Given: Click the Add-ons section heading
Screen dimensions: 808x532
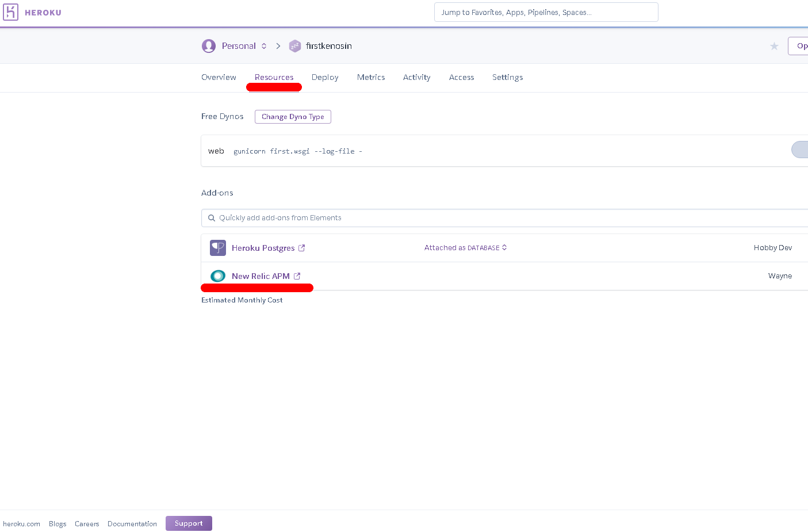Looking at the screenshot, I should point(217,193).
